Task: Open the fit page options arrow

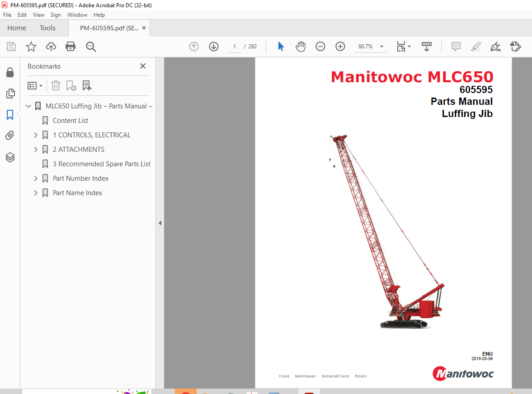Action: pos(409,47)
